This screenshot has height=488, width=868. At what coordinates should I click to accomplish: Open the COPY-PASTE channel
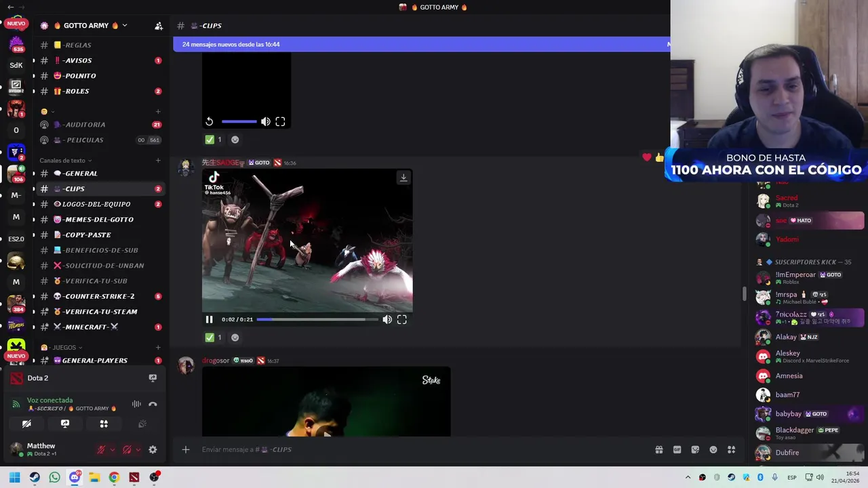pyautogui.click(x=100, y=235)
